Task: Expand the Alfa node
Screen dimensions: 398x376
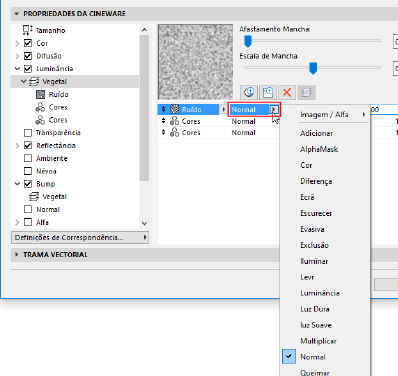Action: point(17,222)
